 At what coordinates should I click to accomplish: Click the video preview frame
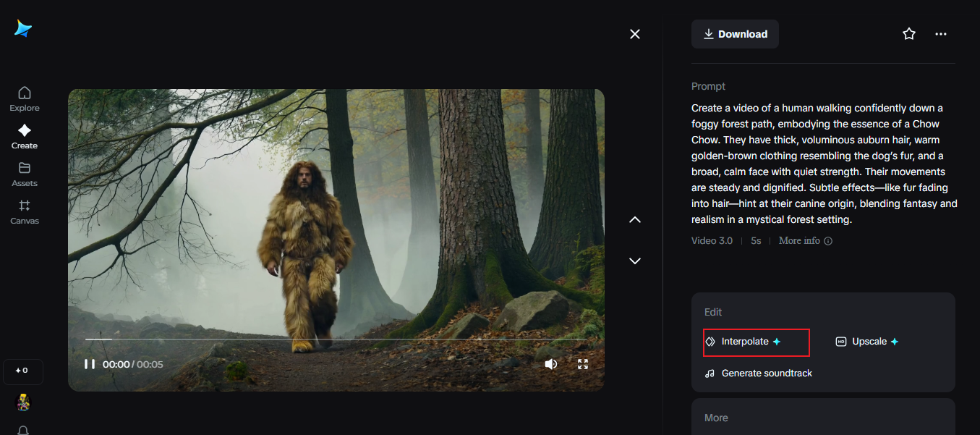click(336, 240)
